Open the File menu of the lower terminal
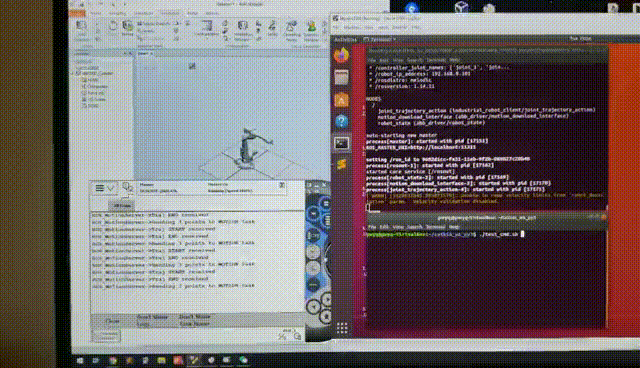The height and width of the screenshot is (368, 640). [x=372, y=227]
